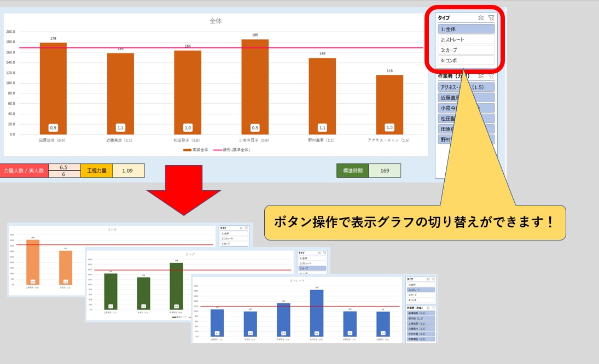This screenshot has width=599, height=364.
Task: Clear the filter in the コンボ thumbnail's slicer
Action: coord(246,228)
